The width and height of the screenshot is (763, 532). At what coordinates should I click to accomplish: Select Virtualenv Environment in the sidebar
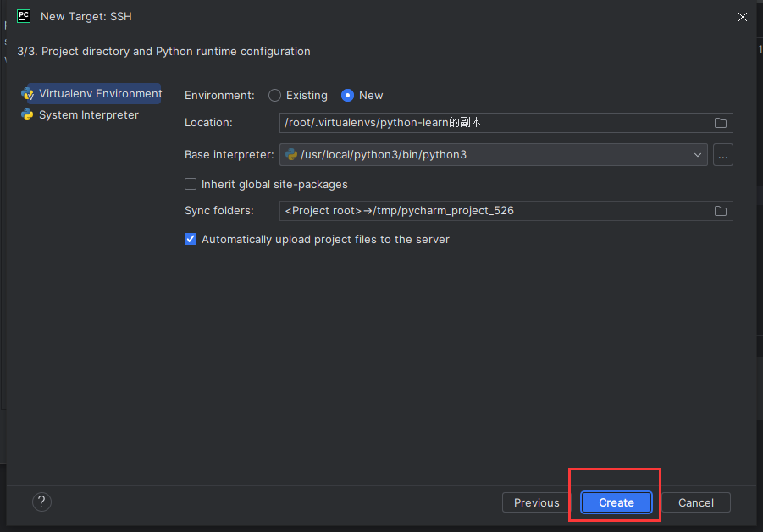[91, 94]
